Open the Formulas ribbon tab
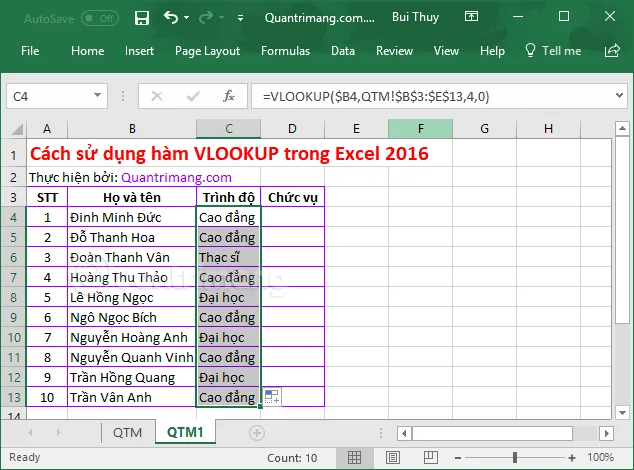 coord(285,51)
